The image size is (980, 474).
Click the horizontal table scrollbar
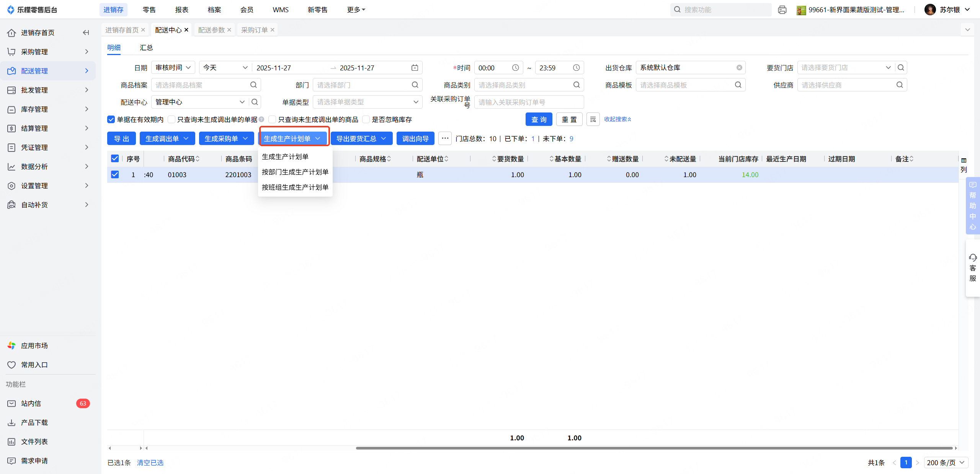654,448
